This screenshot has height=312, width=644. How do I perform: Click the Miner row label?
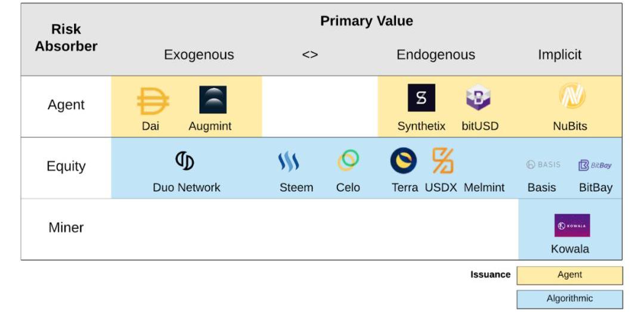(66, 227)
